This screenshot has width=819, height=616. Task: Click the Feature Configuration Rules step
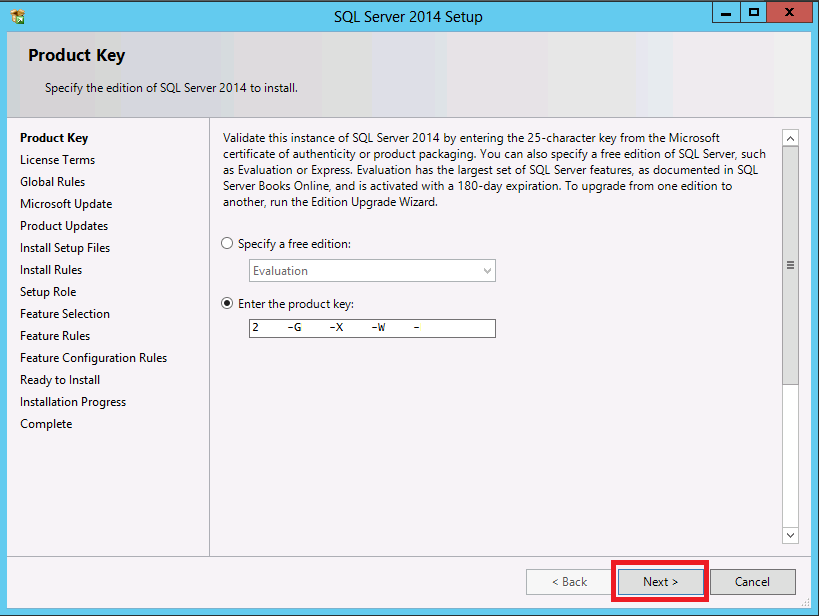click(x=93, y=358)
